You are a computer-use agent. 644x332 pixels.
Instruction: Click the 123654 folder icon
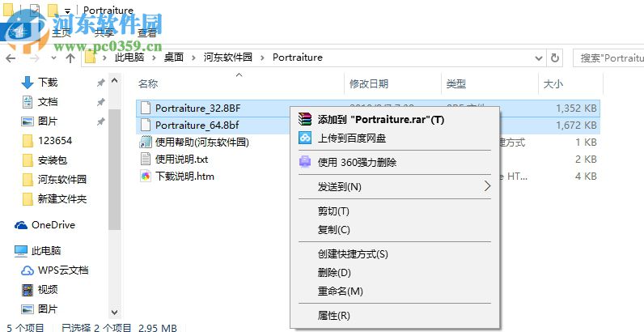(28, 141)
